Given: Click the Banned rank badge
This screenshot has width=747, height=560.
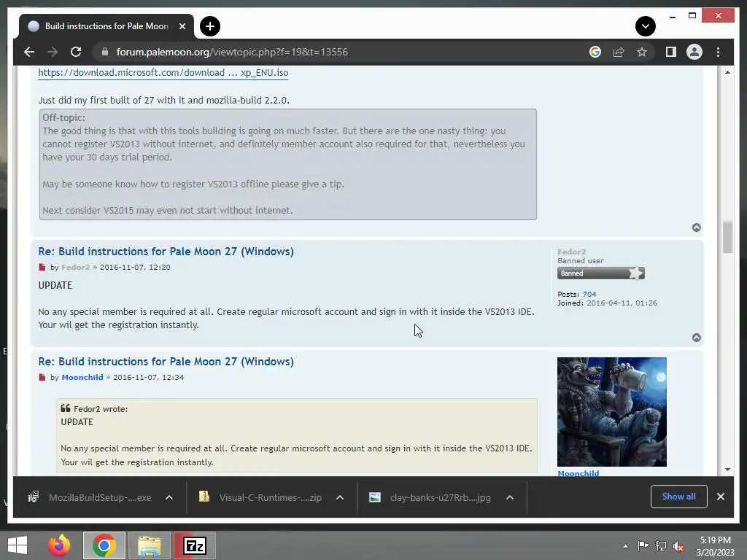Looking at the screenshot, I should [601, 273].
